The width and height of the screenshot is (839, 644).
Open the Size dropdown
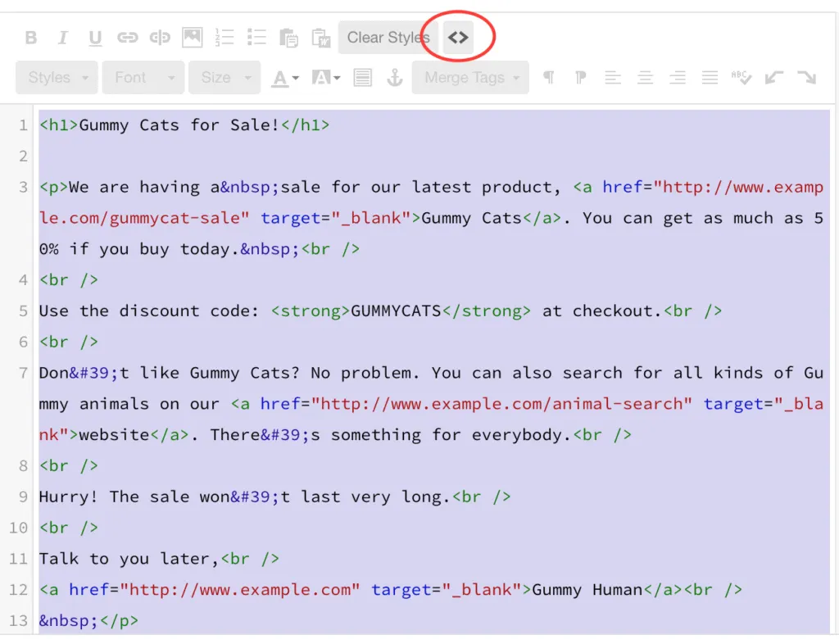(224, 77)
